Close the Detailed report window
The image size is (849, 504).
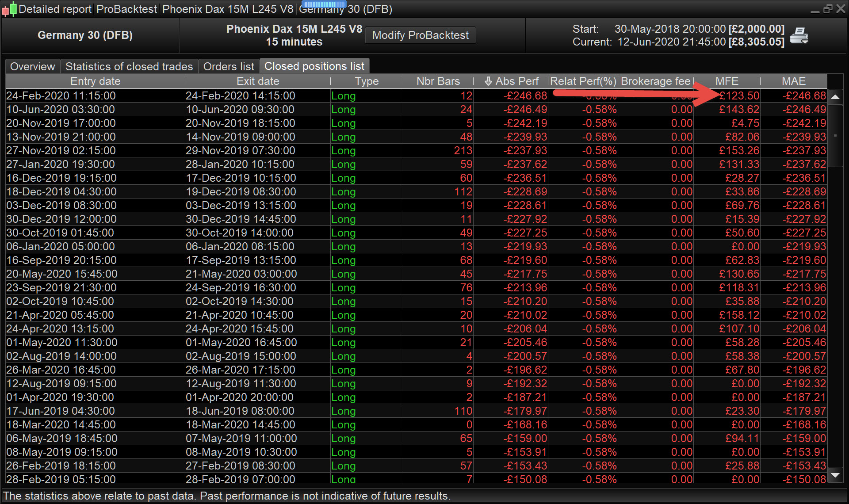coord(841,9)
